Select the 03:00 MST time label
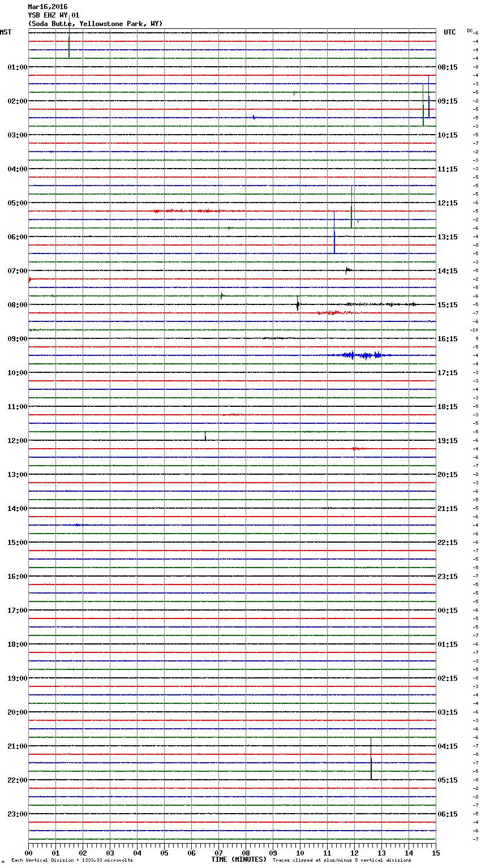 18,135
